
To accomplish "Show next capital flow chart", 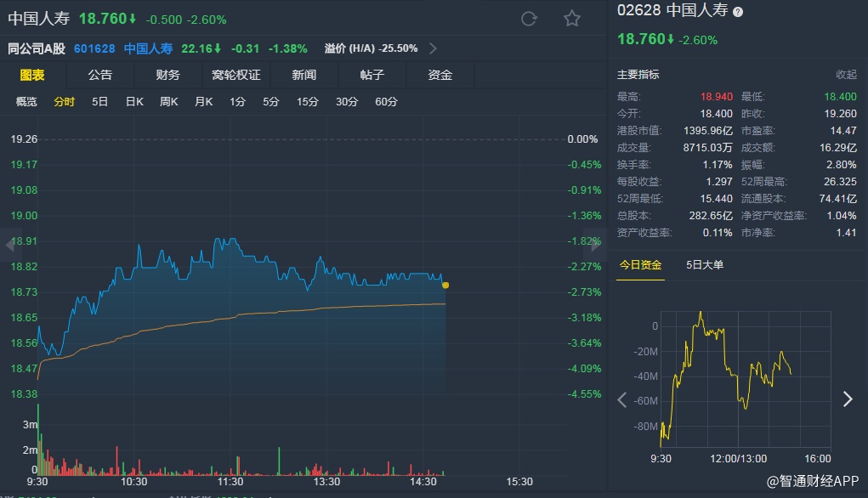I will (x=847, y=399).
